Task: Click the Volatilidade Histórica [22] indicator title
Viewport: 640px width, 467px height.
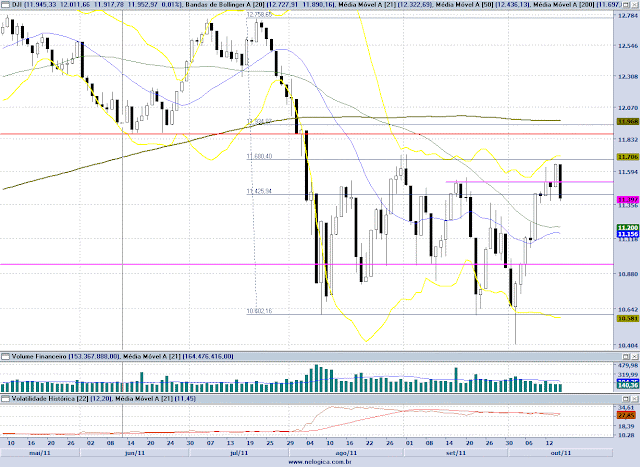Action: click(50, 398)
